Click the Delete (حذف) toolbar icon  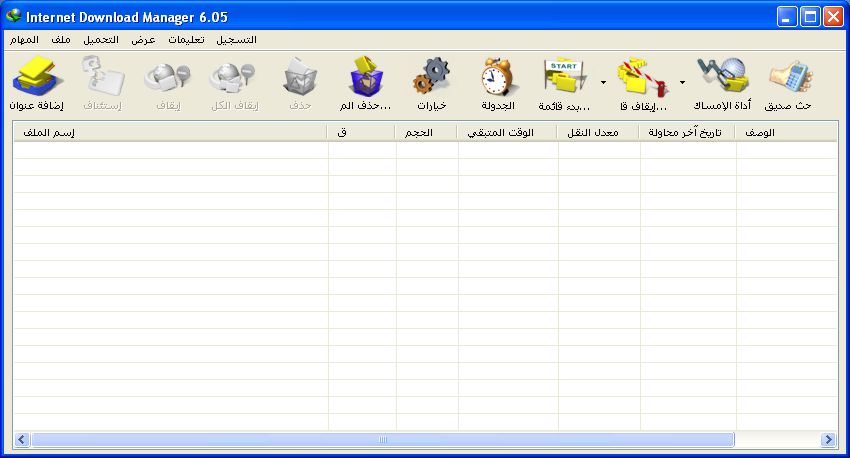[x=300, y=76]
